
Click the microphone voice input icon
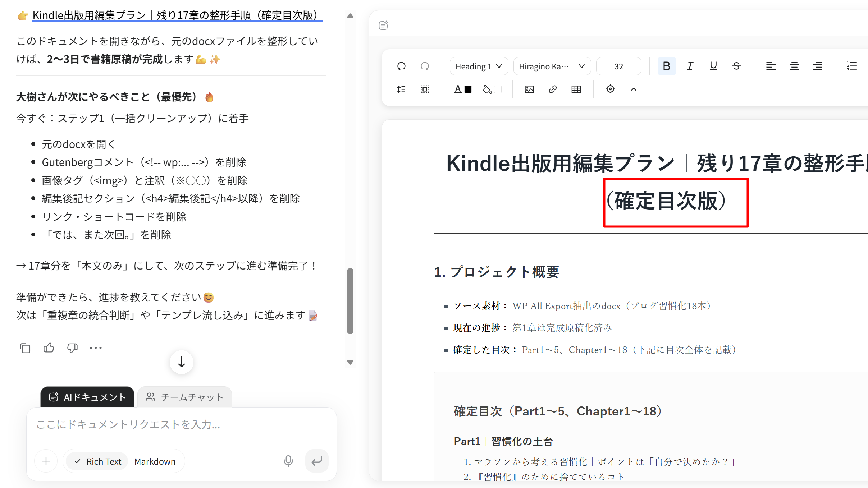(x=288, y=461)
